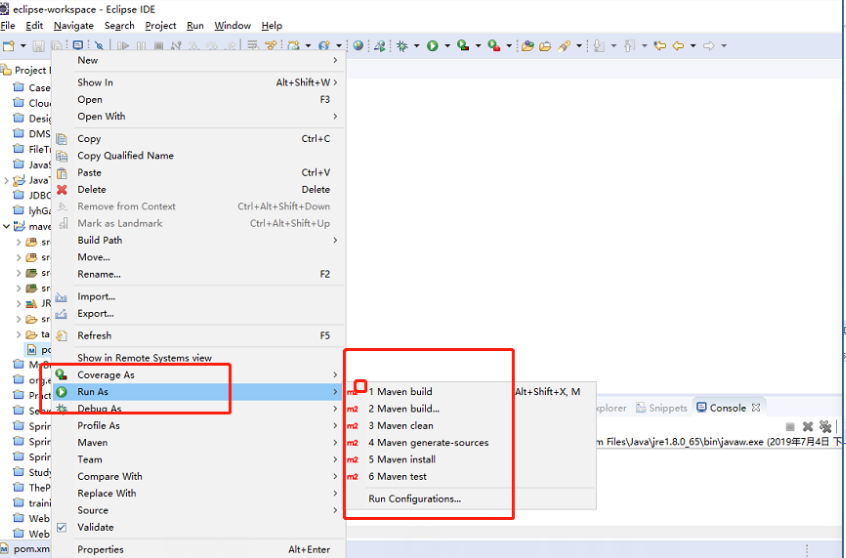Open the New wizard dropdown arrow
The width and height of the screenshot is (846, 558).
(x=23, y=46)
